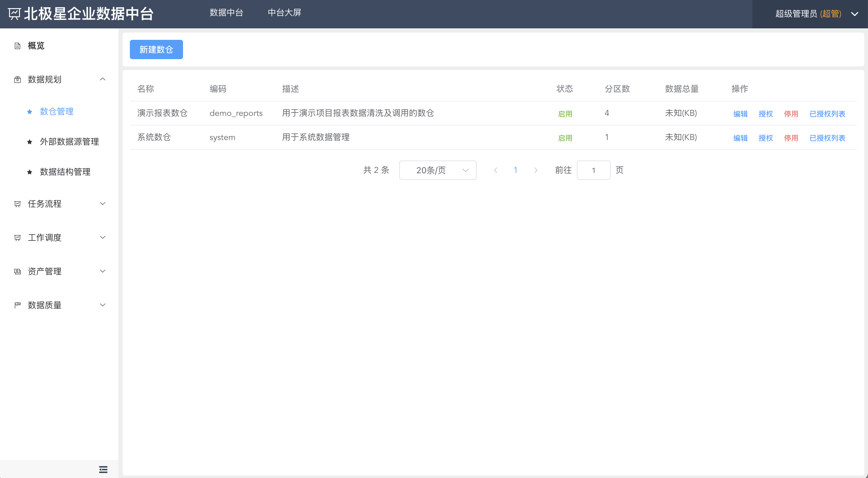Open the 概览 document icon in sidebar

point(17,46)
